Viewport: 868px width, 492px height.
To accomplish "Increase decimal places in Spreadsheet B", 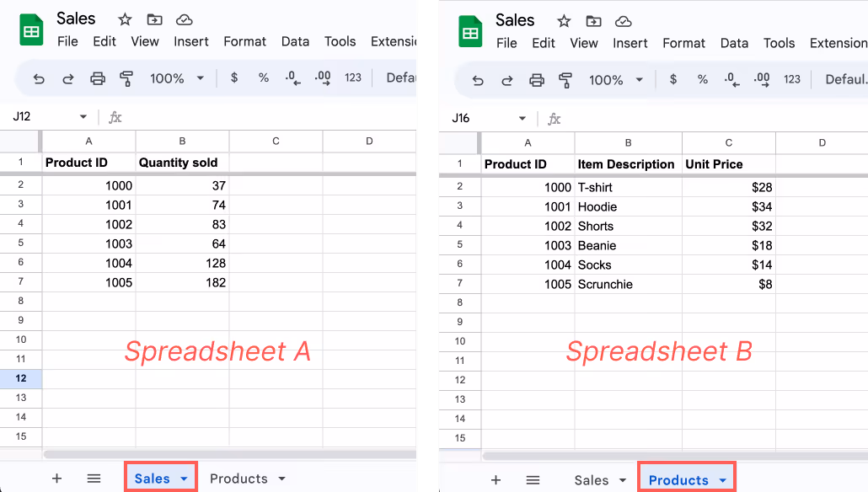I will click(762, 80).
